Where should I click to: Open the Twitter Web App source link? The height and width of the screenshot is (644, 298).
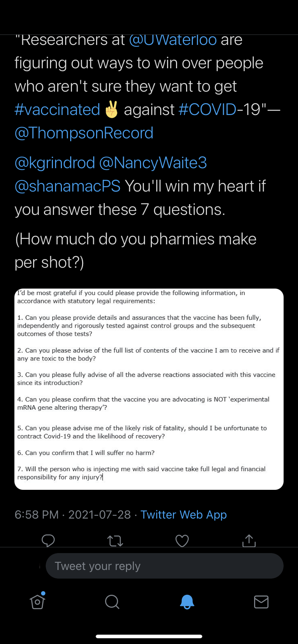click(x=184, y=515)
